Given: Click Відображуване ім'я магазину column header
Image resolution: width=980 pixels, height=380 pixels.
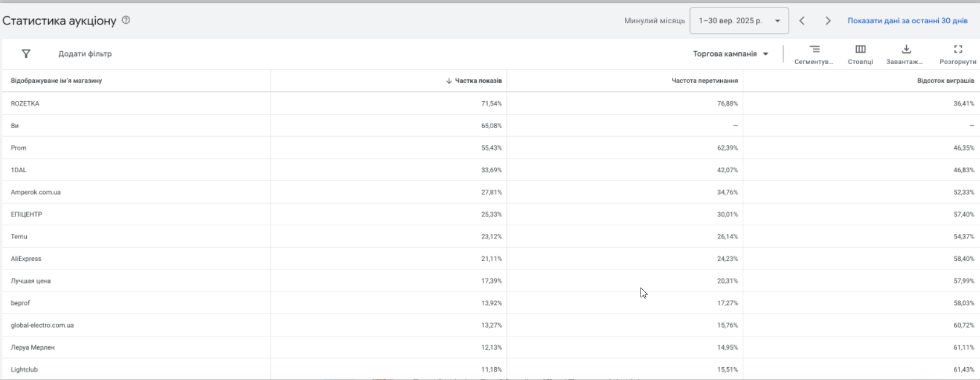Looking at the screenshot, I should [x=56, y=81].
